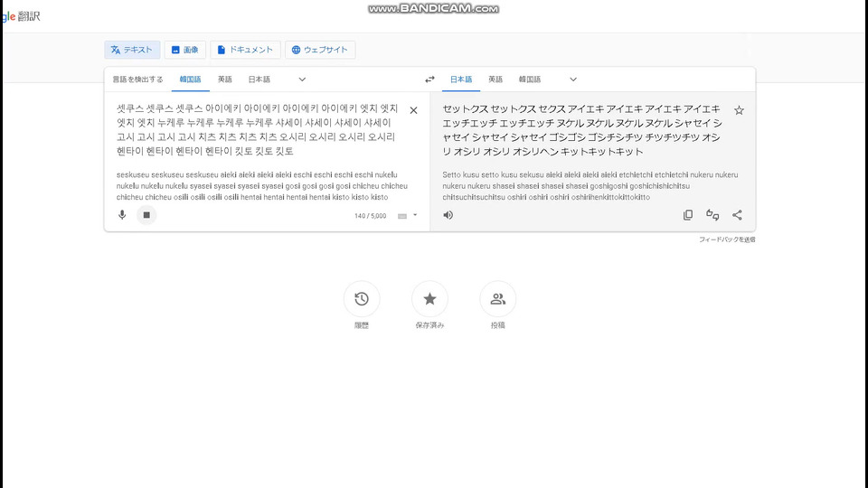868x488 pixels.
Task: Select 日本語 as source language
Action: tap(259, 80)
